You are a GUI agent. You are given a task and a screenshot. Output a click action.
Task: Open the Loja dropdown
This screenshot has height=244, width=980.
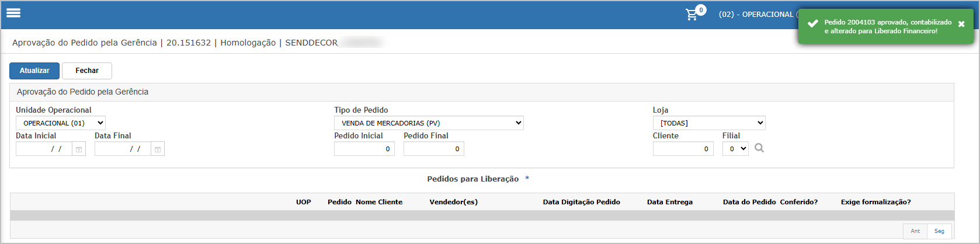pos(709,123)
